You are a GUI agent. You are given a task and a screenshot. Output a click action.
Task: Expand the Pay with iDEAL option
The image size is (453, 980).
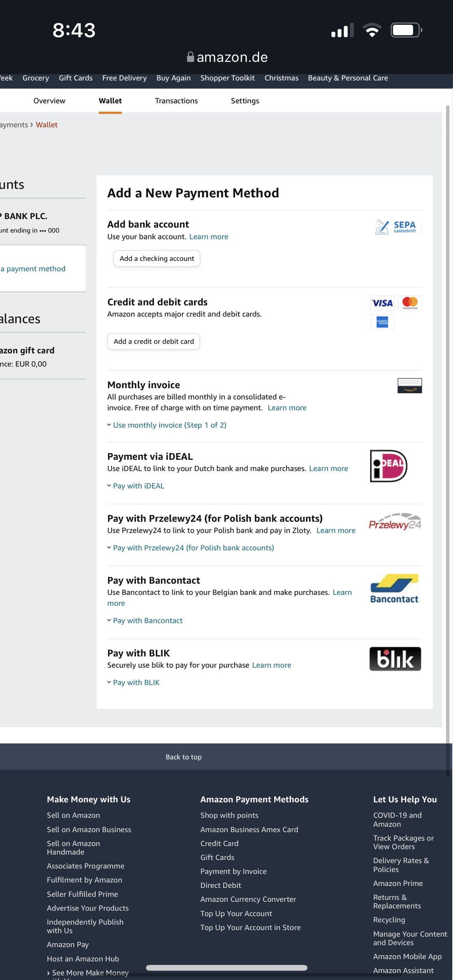tap(138, 486)
